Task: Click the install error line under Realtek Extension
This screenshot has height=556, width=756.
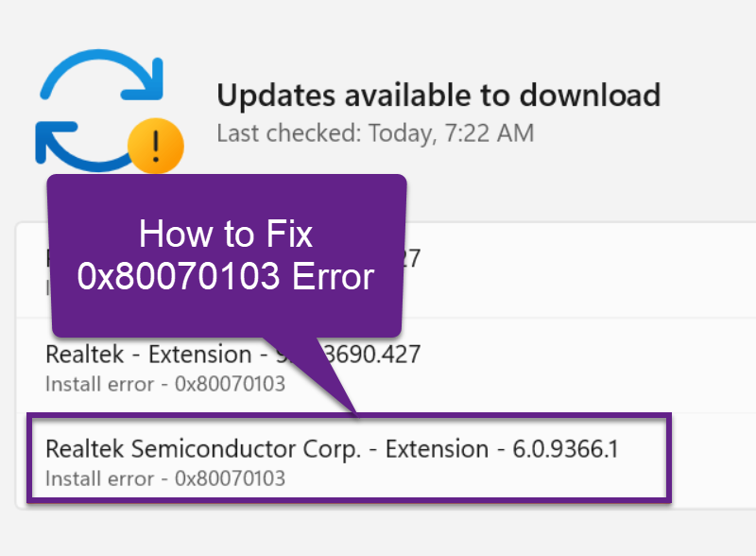Action: click(165, 384)
